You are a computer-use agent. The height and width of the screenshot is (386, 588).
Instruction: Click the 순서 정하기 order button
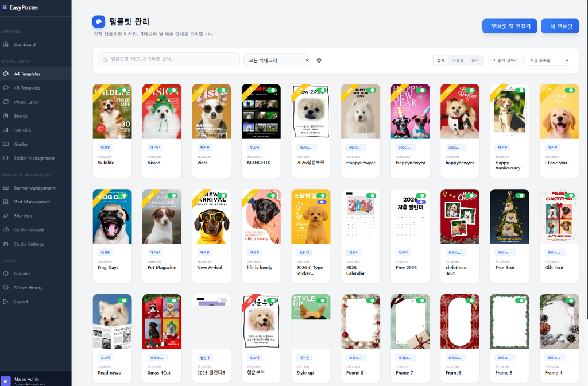coord(505,60)
